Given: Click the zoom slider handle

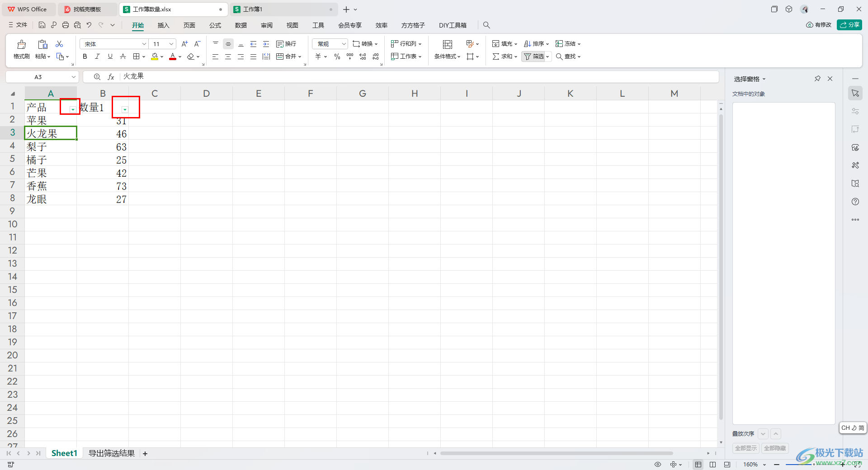Looking at the screenshot, I should tap(814, 465).
